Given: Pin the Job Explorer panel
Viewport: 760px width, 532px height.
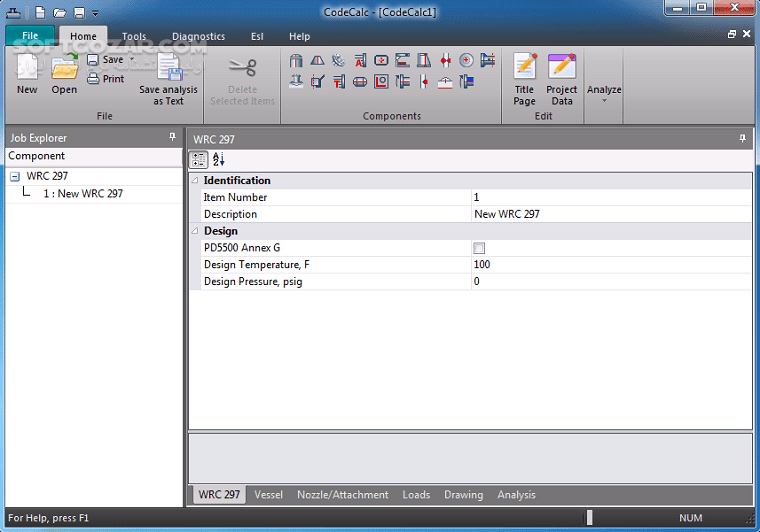Looking at the screenshot, I should [x=173, y=138].
